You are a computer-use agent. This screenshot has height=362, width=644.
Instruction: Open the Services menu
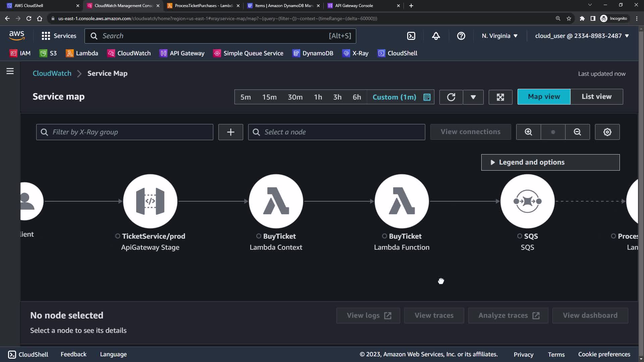[x=59, y=36]
